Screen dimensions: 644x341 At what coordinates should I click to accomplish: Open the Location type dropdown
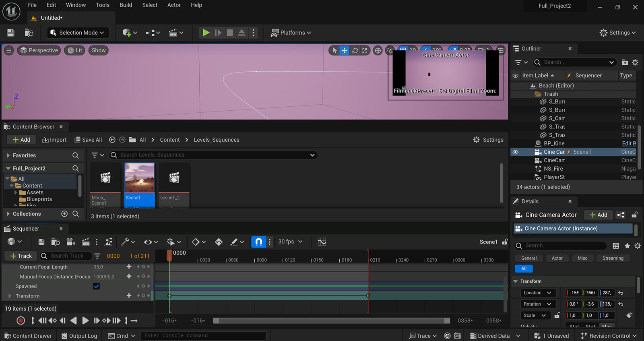click(538, 293)
